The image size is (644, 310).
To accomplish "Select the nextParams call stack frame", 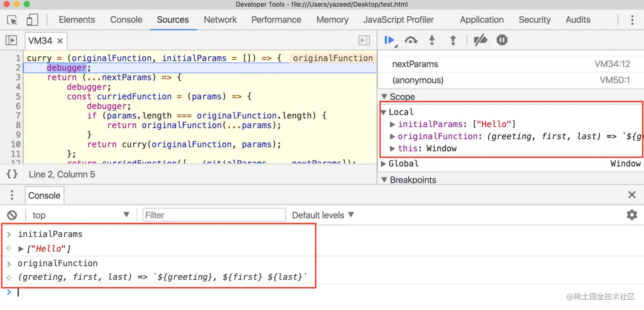I will click(511, 64).
